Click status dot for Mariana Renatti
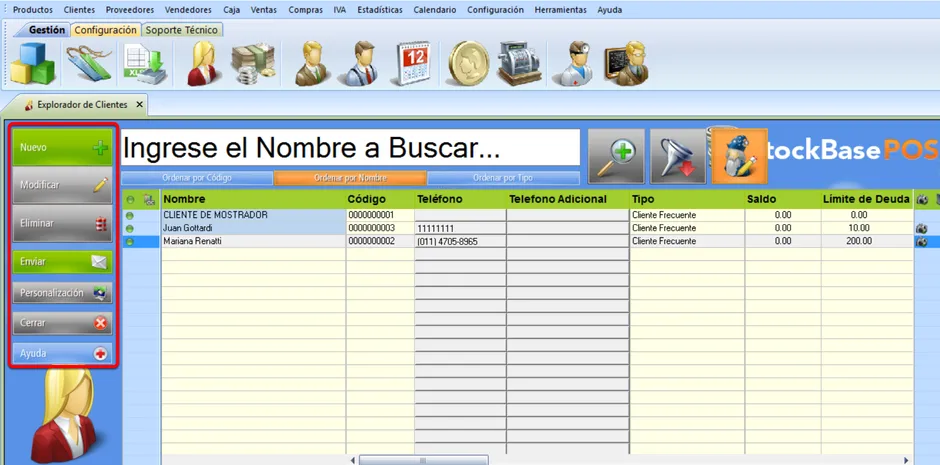 (x=130, y=241)
